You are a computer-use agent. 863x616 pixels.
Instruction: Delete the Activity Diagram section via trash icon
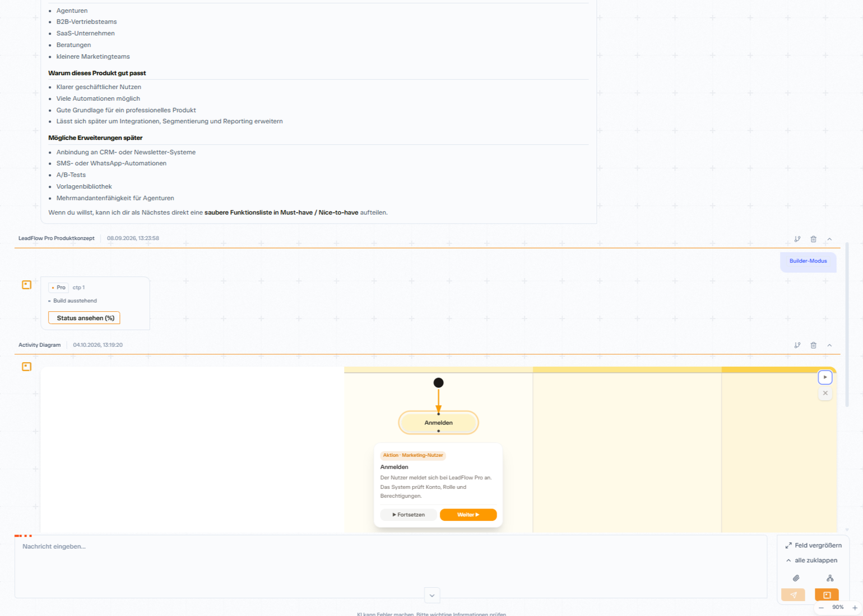point(814,345)
